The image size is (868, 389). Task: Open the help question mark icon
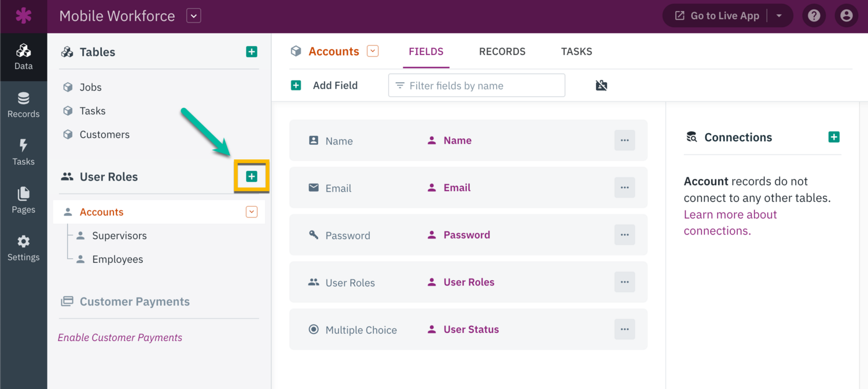(x=814, y=16)
